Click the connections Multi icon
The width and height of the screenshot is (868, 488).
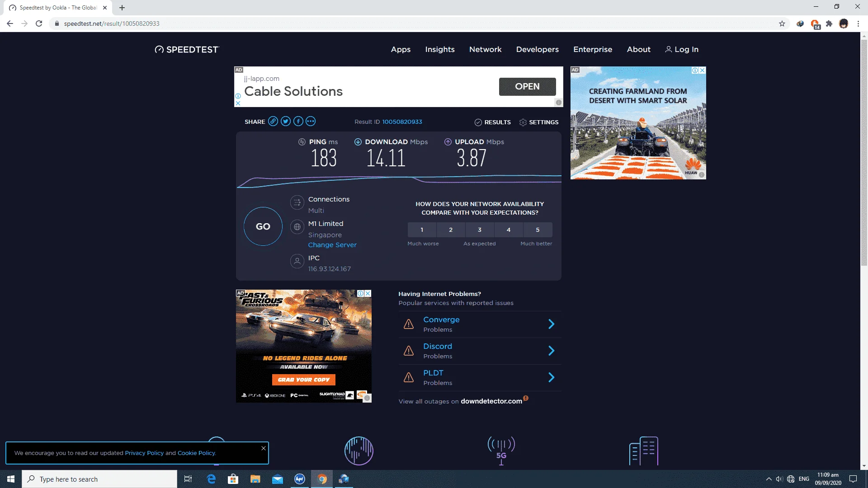pyautogui.click(x=297, y=202)
